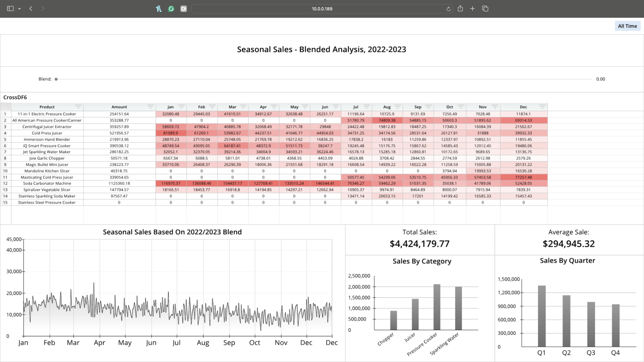Select the Mandoline Kitchen Slicer cell
Viewport: 644px width, 362px height.
(x=47, y=171)
